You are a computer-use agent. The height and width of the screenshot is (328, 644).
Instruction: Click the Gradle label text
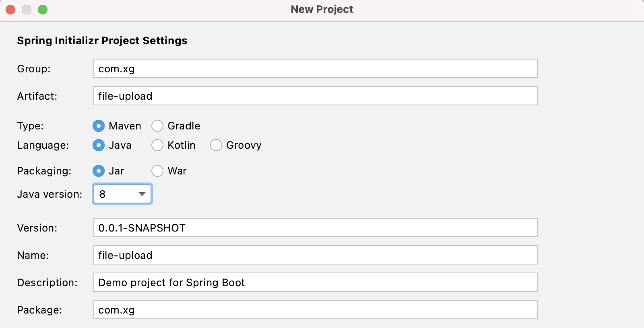click(184, 126)
